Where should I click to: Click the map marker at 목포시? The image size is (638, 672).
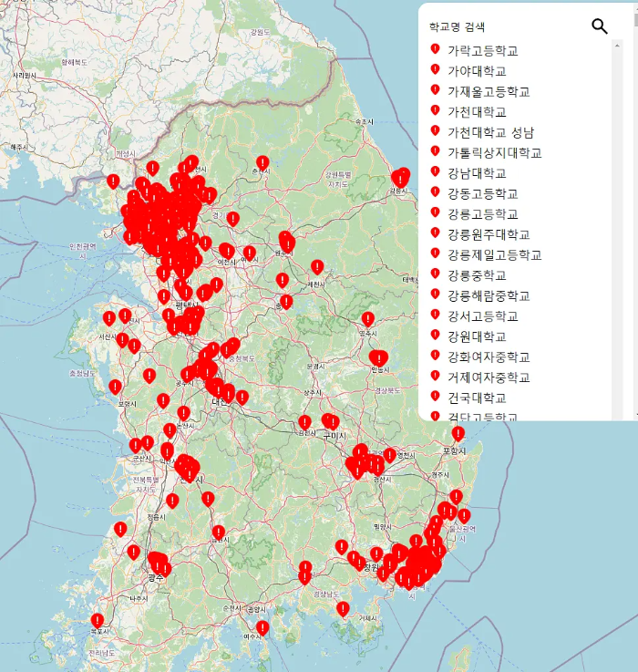click(98, 621)
